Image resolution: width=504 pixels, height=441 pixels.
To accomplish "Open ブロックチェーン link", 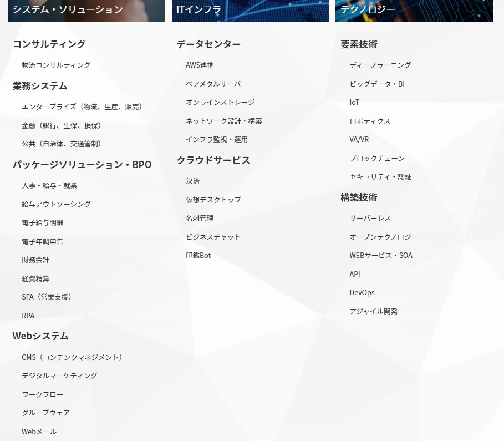I will click(x=377, y=158).
